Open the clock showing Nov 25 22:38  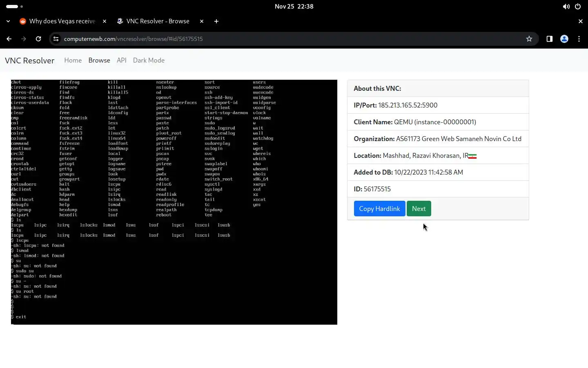294,7
